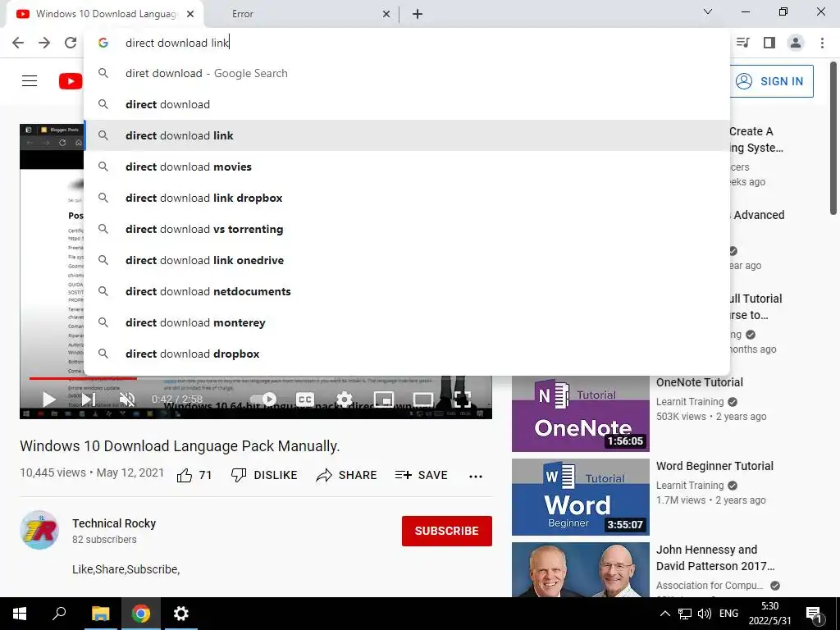Open the Word Beginner thumbnail
Viewport: 840px width, 630px height.
point(580,496)
